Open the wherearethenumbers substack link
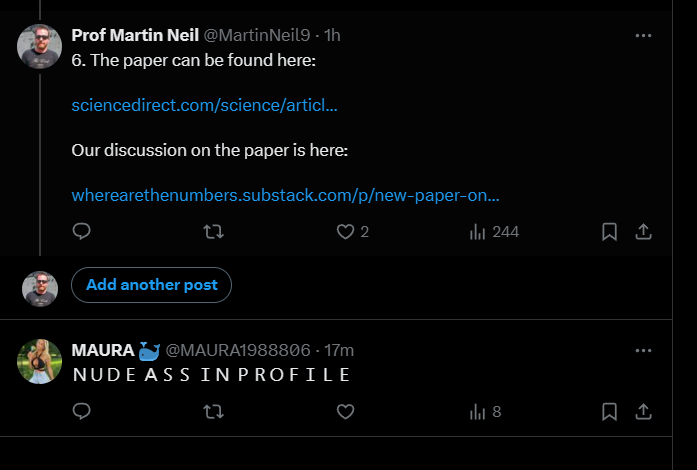The height and width of the screenshot is (470, 697). click(285, 195)
